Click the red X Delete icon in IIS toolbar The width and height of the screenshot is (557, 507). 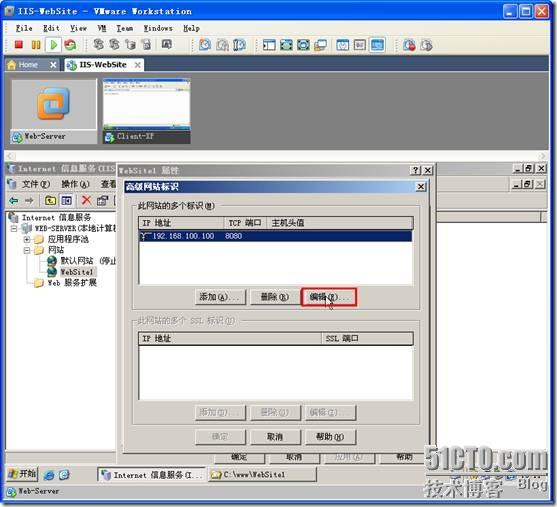coord(86,200)
